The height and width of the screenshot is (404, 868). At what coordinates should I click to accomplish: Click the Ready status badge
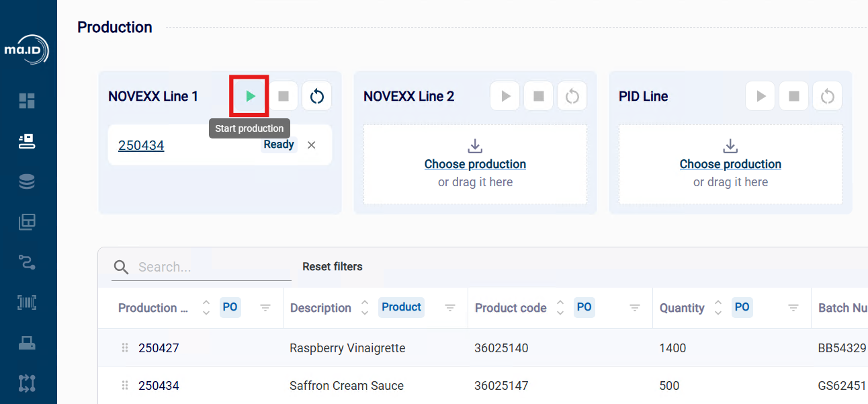(279, 145)
